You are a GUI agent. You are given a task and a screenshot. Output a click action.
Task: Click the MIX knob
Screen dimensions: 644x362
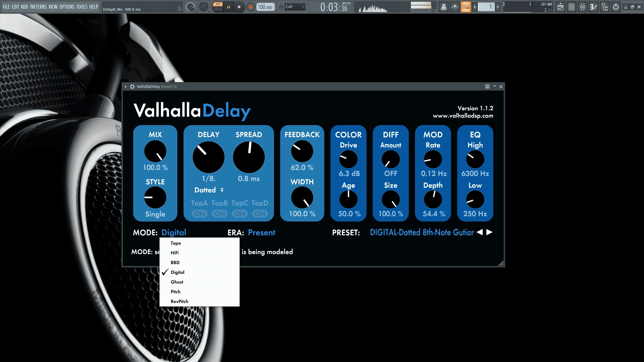click(x=155, y=152)
